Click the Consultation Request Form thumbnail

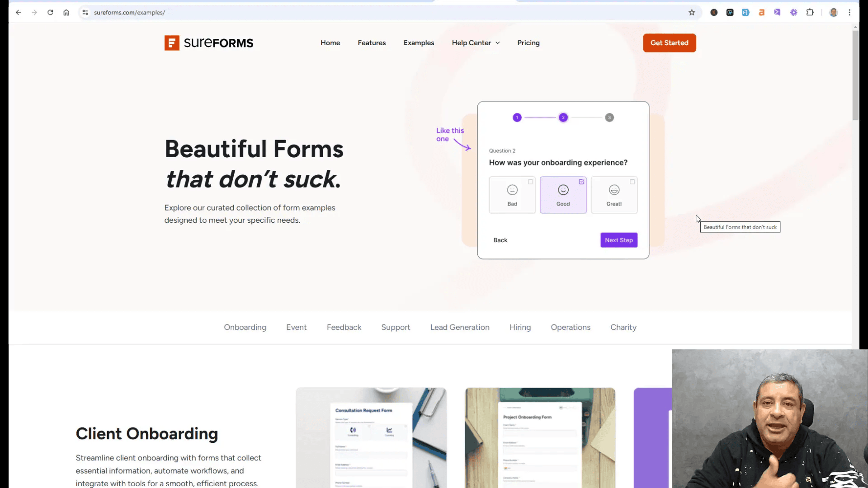tap(370, 438)
